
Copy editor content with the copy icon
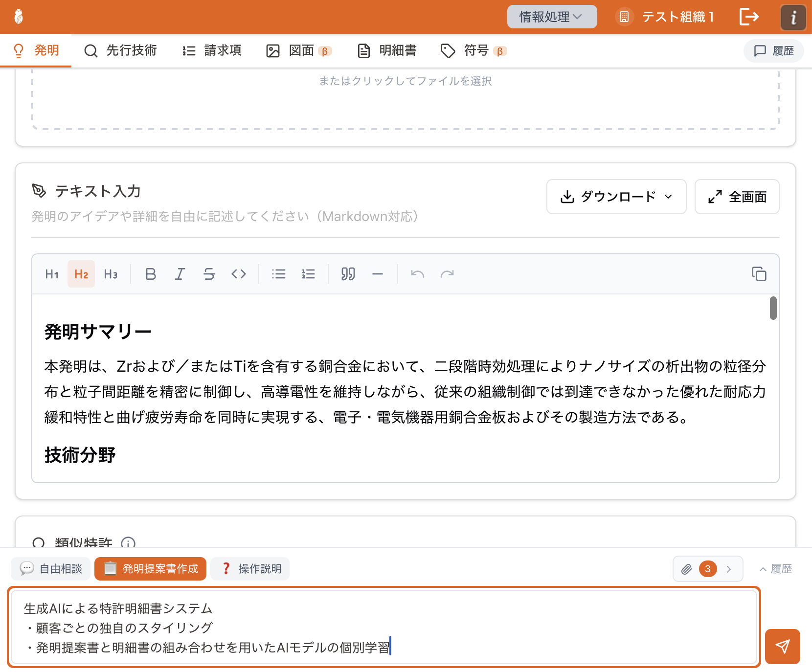pyautogui.click(x=759, y=274)
